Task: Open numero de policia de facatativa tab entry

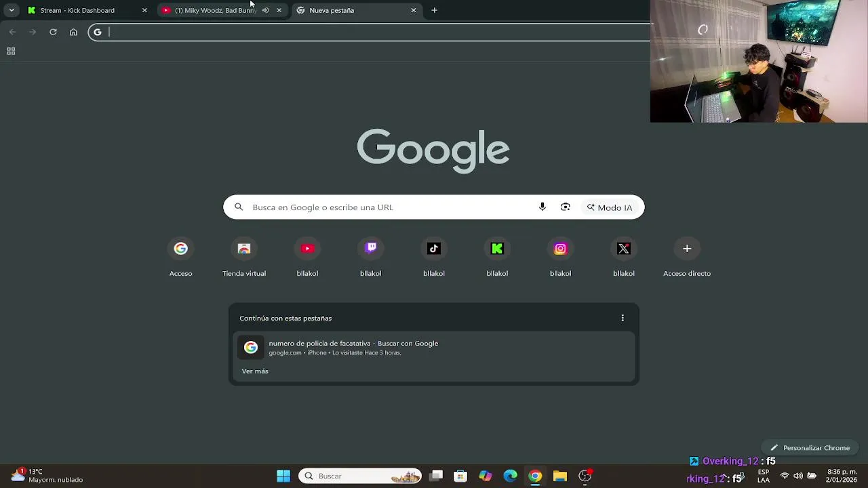Action: pyautogui.click(x=434, y=348)
